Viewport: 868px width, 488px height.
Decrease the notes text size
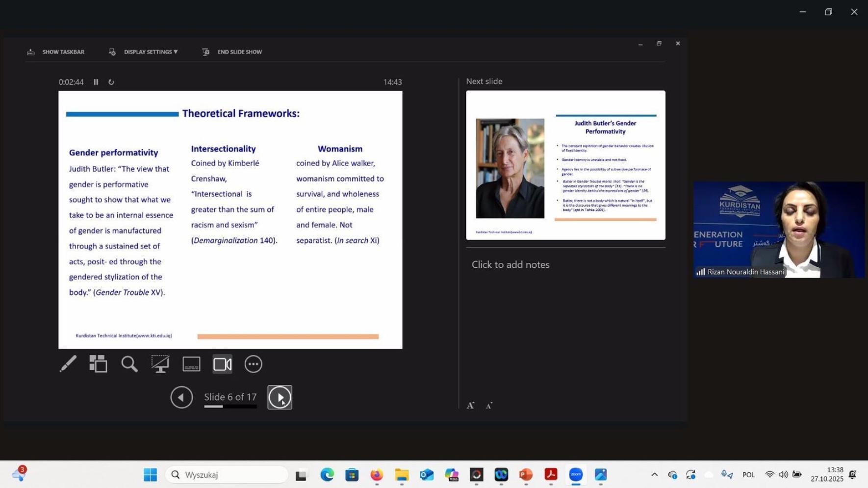click(x=489, y=406)
